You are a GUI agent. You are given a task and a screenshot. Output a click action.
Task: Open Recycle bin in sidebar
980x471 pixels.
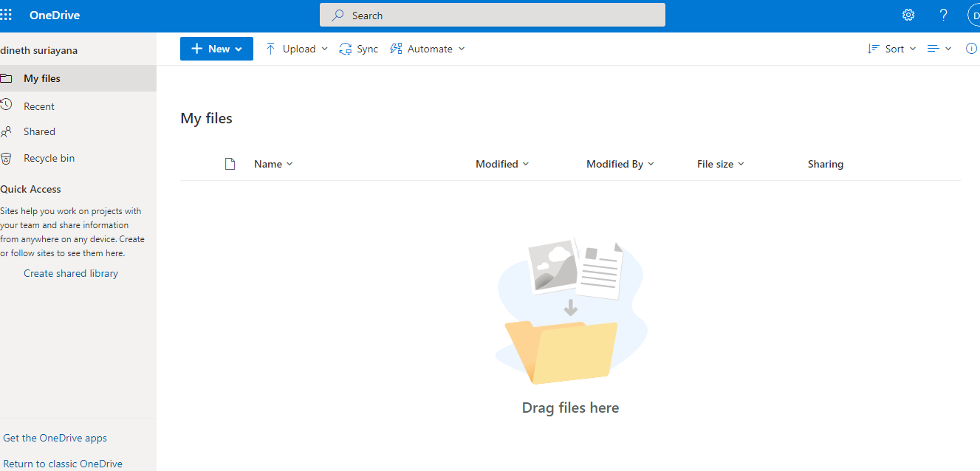click(78, 158)
